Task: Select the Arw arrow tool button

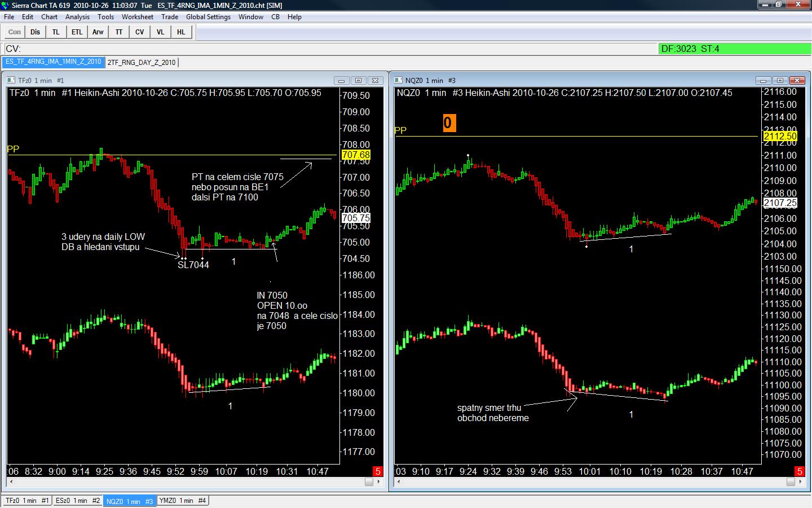Action: 98,32
